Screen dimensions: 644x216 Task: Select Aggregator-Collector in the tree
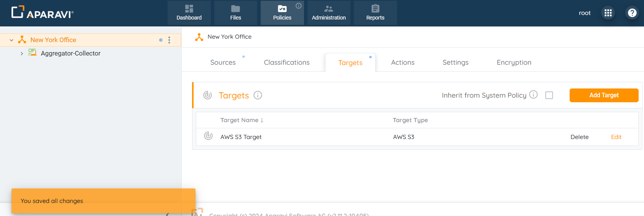[71, 54]
